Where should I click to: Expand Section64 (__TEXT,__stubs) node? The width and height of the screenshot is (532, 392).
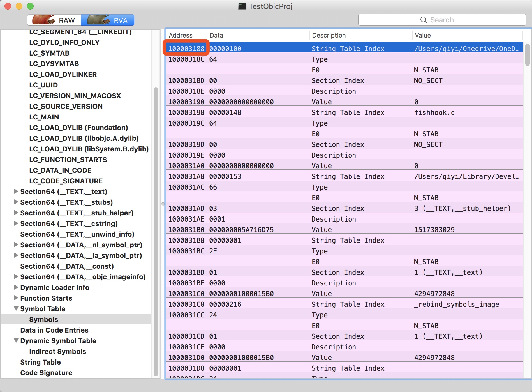coord(16,202)
